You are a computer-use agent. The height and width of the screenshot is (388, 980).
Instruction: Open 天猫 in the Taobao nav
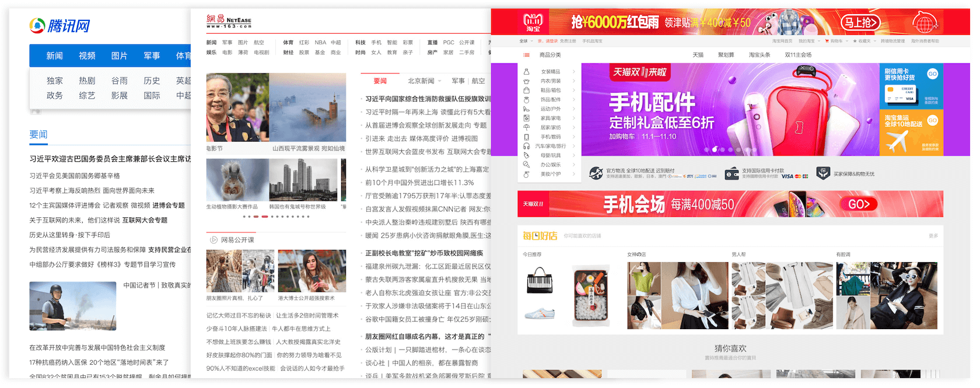698,55
